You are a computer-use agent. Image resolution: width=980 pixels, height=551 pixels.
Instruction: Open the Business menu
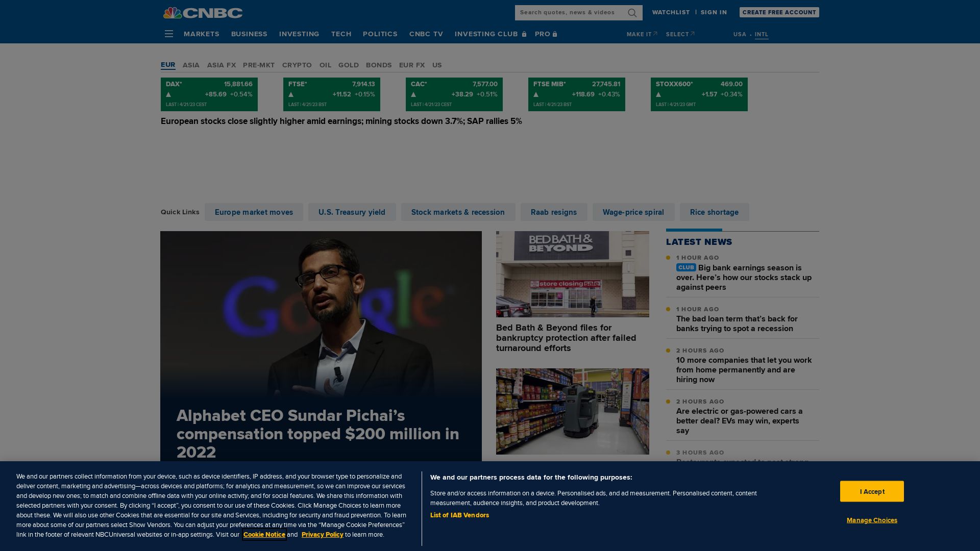click(249, 34)
